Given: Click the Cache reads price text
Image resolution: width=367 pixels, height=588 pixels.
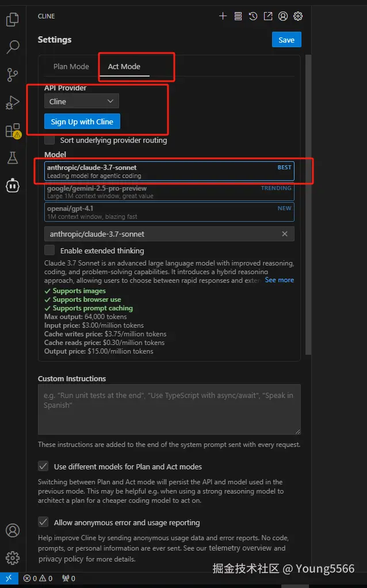Looking at the screenshot, I should [105, 343].
